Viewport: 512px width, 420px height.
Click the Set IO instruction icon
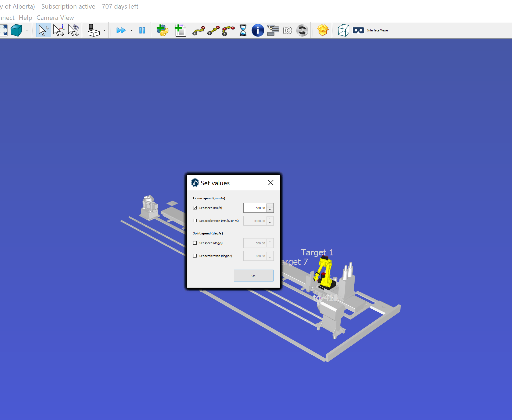point(287,30)
